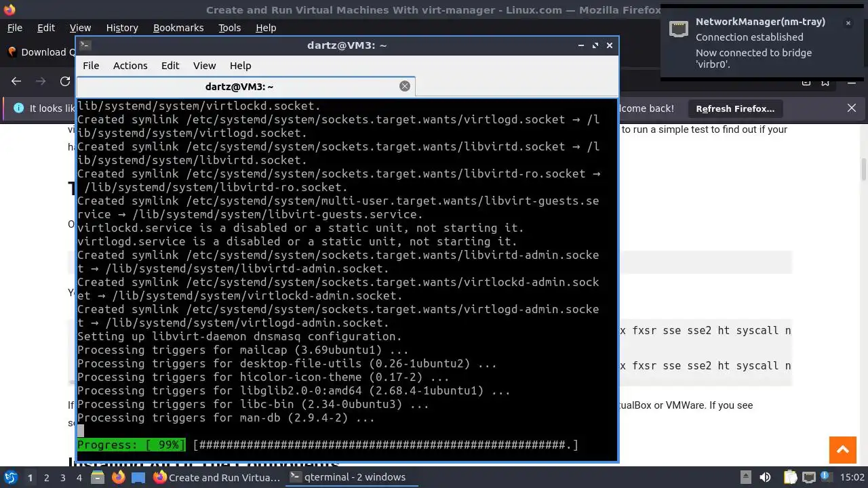Open the qterminal Edit menu
Screen dimensions: 868x488
(x=170, y=66)
